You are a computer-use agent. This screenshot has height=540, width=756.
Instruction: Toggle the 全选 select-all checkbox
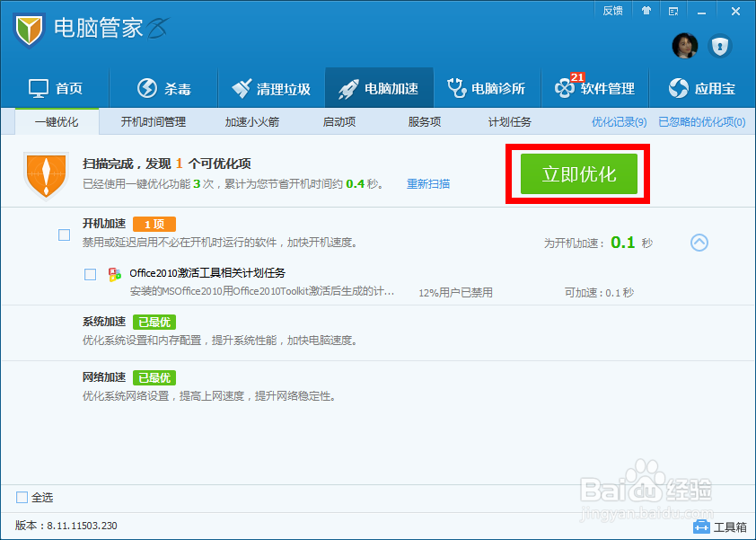pyautogui.click(x=22, y=497)
